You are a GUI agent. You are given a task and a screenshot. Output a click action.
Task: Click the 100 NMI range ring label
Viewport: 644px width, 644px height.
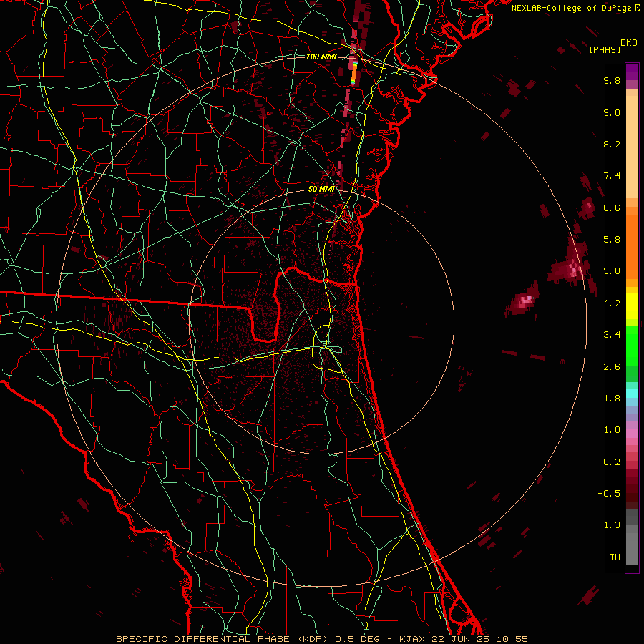[x=321, y=57]
